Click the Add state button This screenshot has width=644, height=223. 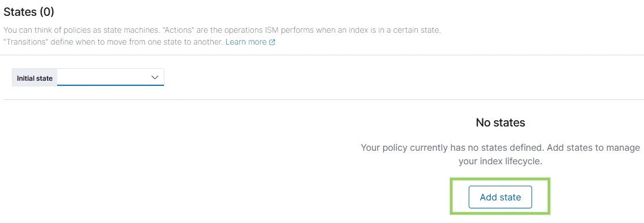tap(500, 197)
